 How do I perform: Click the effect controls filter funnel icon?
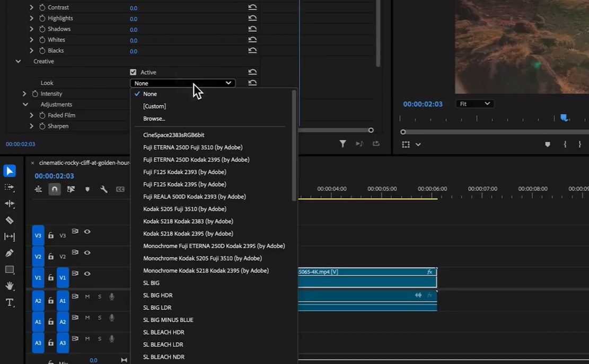(342, 144)
